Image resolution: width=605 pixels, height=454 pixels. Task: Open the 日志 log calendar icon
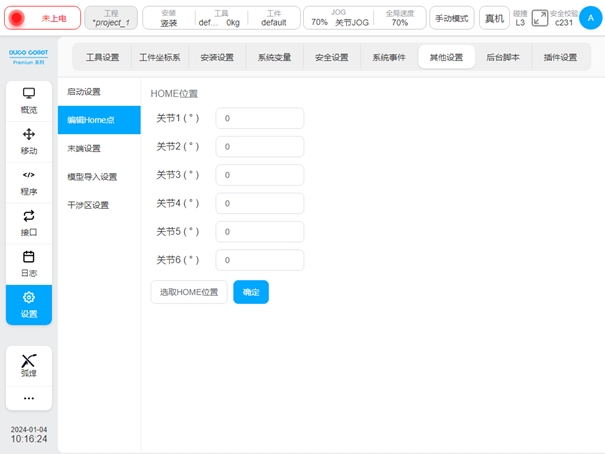click(29, 257)
